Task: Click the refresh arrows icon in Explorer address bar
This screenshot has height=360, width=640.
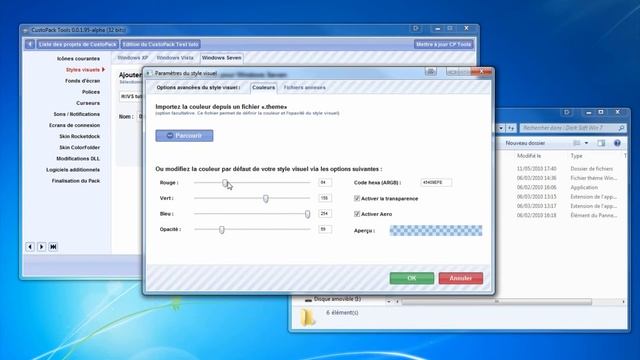Action: pyautogui.click(x=511, y=128)
